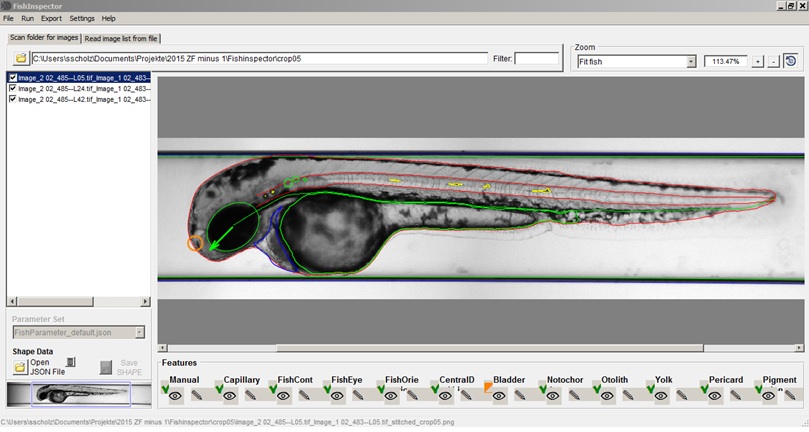Screen dimensions: 809x432
Task: Zoom out with minus button
Action: [x=773, y=61]
